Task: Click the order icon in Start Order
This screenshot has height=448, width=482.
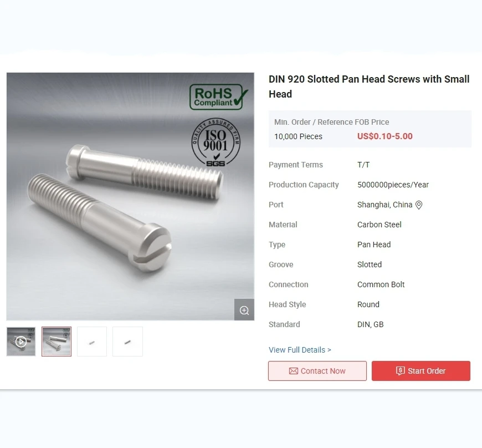Action: tap(400, 371)
